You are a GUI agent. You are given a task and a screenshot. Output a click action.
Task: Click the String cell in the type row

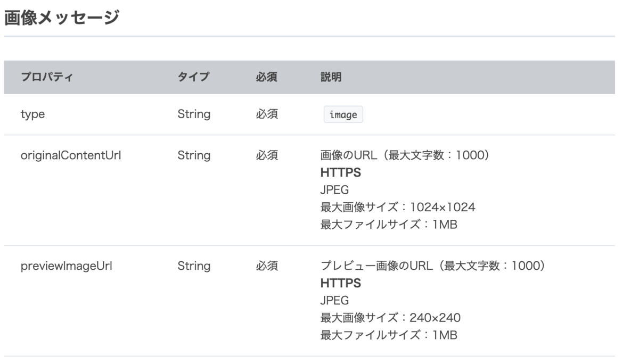[194, 114]
